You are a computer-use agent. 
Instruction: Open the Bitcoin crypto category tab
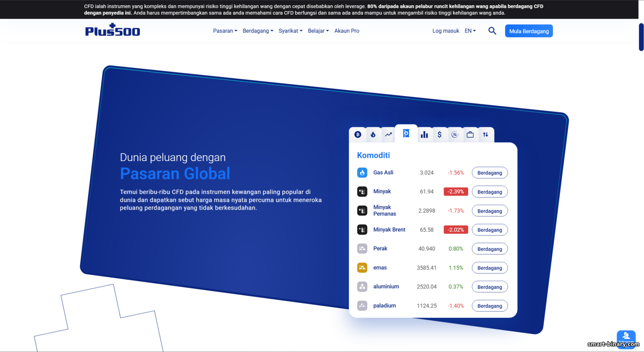[x=358, y=135]
